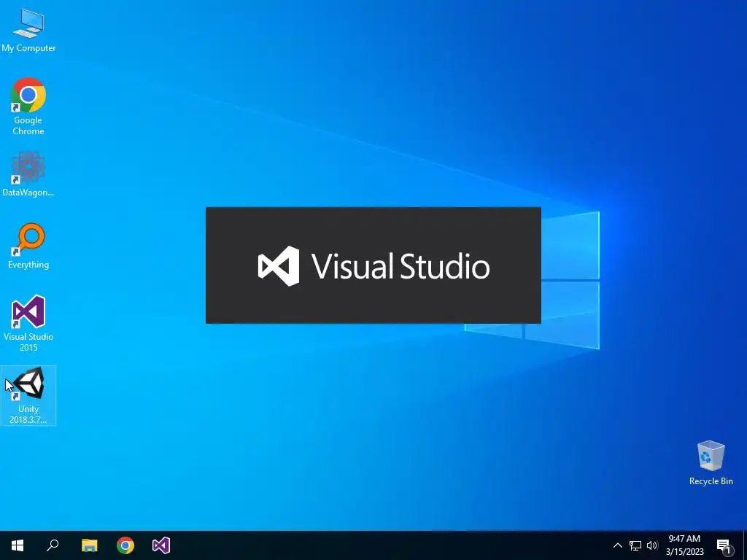747x560 pixels.
Task: Switch to Chrome in the taskbar
Action: tap(125, 545)
